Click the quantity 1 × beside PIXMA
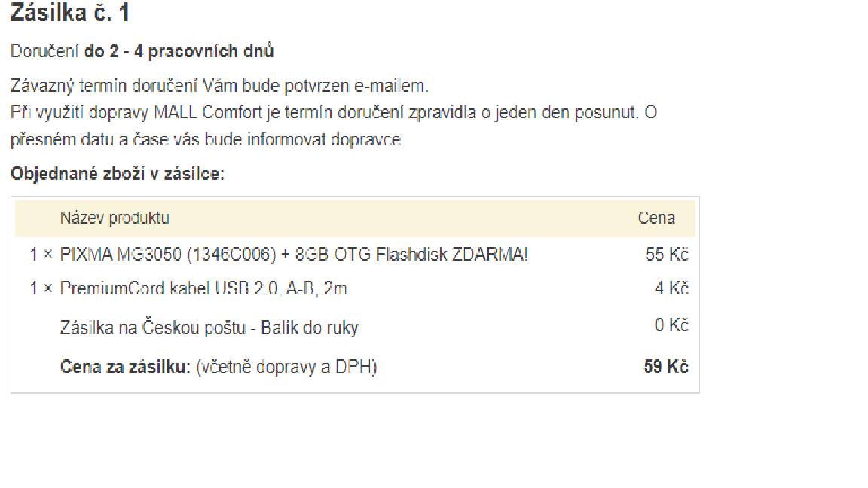868x488 pixels. (x=41, y=255)
